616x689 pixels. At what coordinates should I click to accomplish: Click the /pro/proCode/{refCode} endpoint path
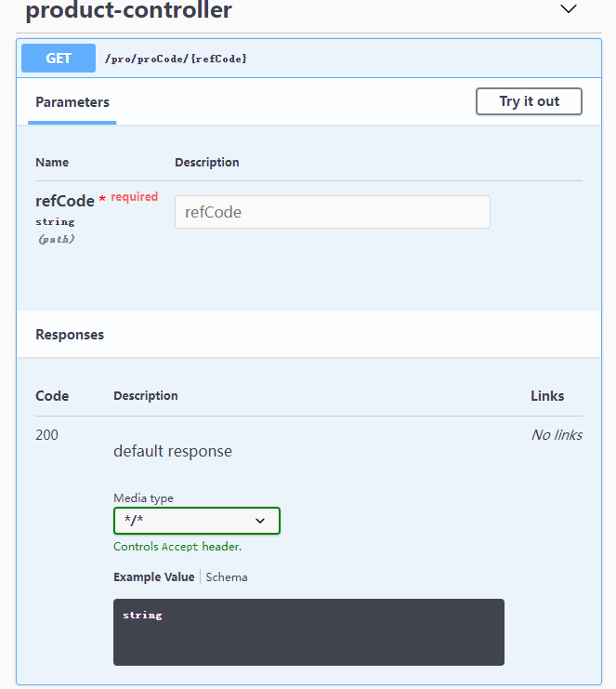pos(176,59)
